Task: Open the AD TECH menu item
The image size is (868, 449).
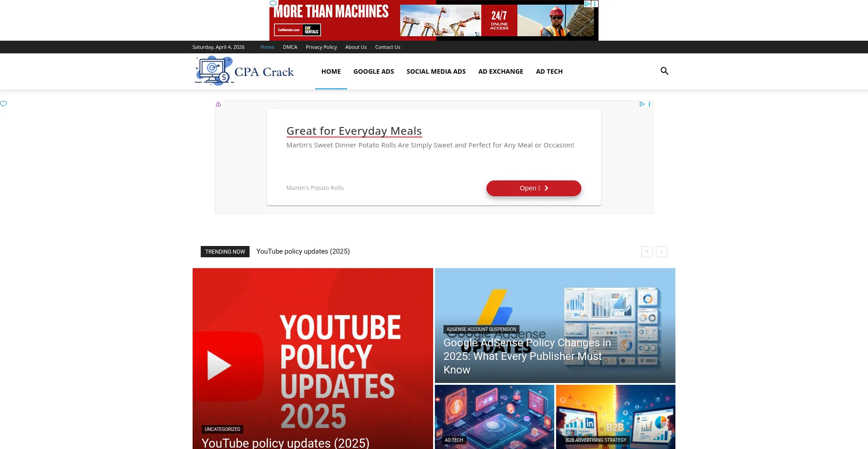Action: (x=549, y=71)
